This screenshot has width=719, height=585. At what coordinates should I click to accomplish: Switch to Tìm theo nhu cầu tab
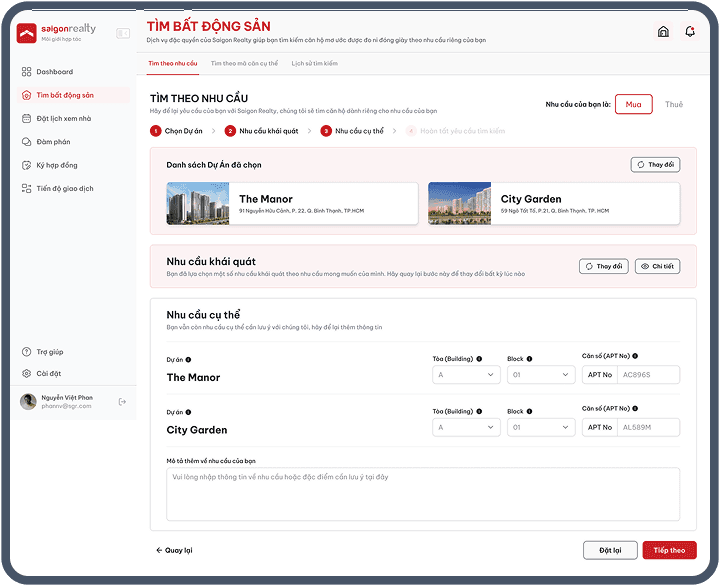[x=173, y=63]
